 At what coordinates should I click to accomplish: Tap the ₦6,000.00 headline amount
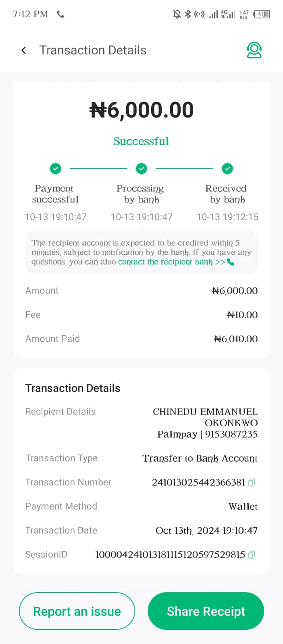tap(141, 110)
